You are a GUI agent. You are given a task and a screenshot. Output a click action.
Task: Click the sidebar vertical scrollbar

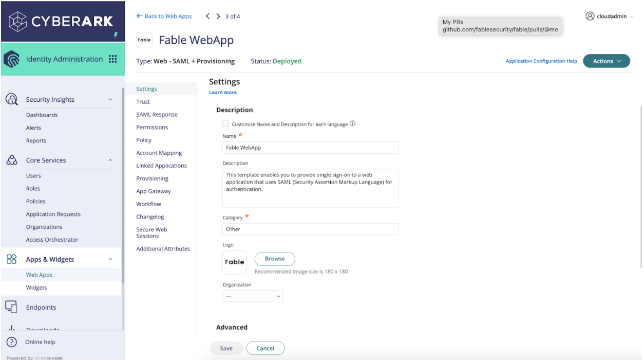click(123, 185)
